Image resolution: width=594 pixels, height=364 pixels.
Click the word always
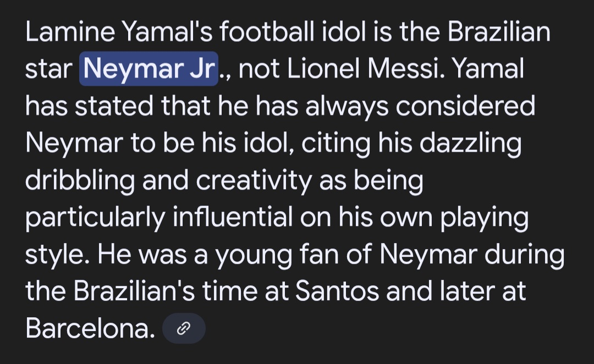click(346, 107)
